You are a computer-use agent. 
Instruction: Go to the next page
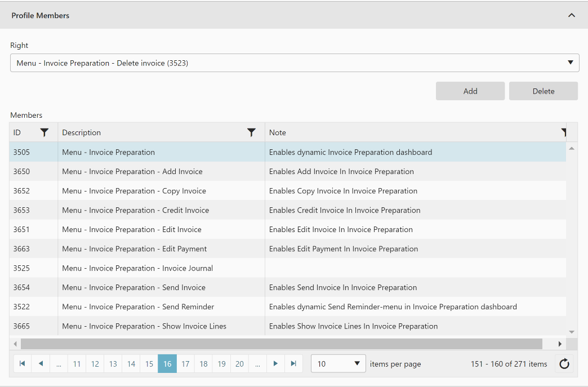(275, 364)
